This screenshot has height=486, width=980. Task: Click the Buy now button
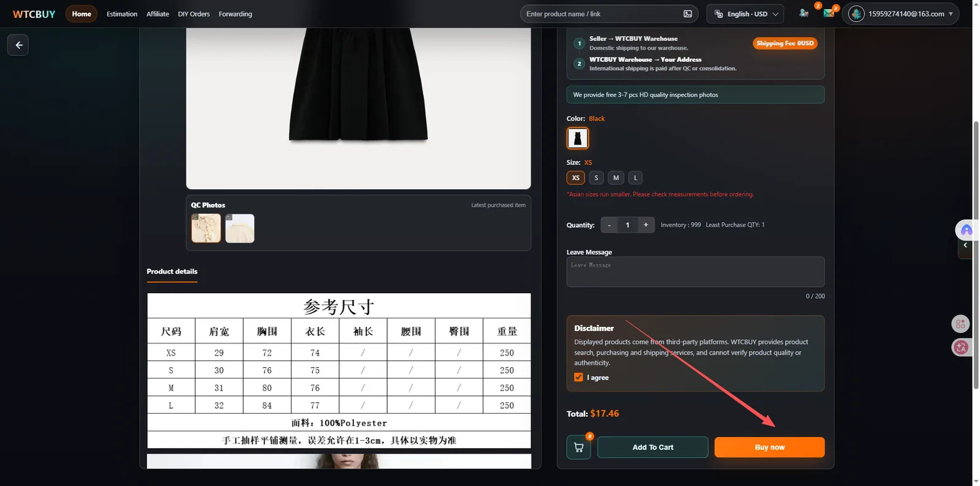[769, 447]
